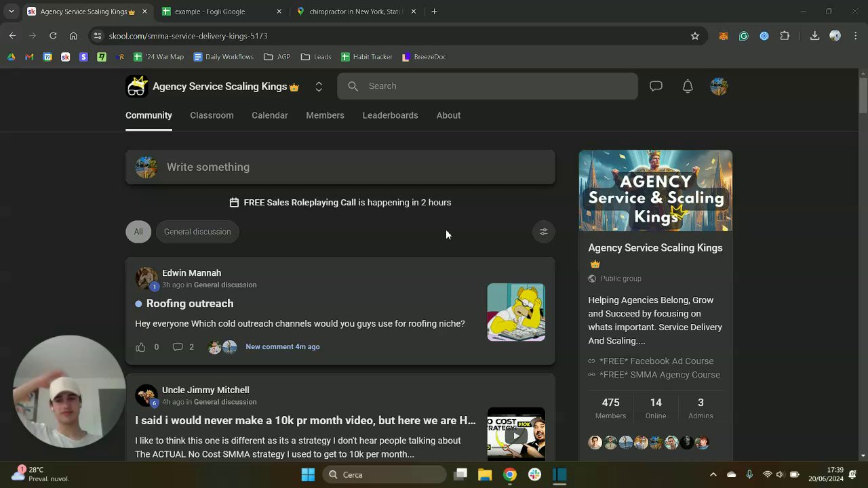This screenshot has height=488, width=868.
Task: Show Chrome downloads
Action: coord(815,36)
